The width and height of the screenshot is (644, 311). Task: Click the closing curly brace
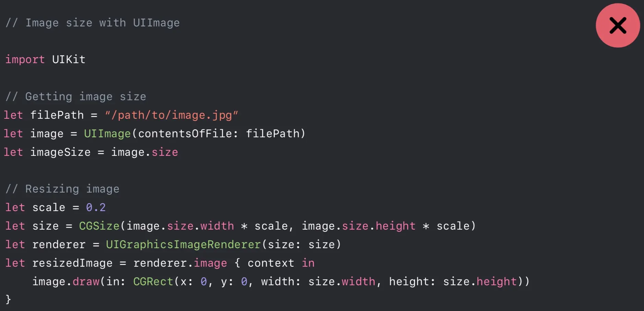8,299
